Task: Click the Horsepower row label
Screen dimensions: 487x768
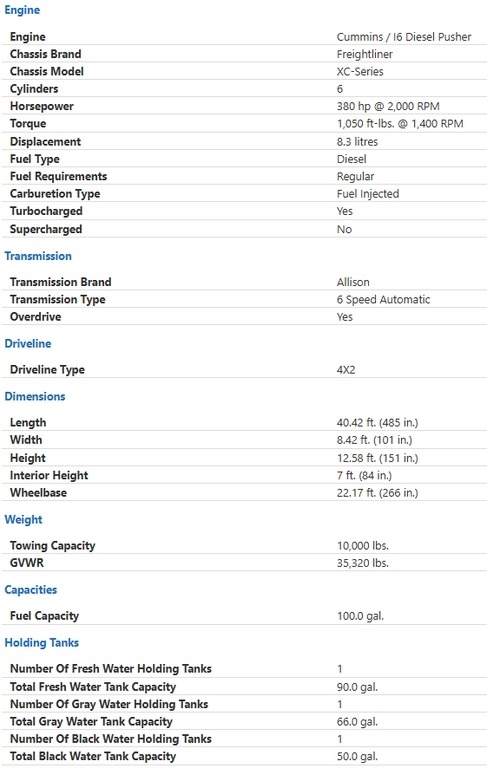Action: (x=42, y=106)
